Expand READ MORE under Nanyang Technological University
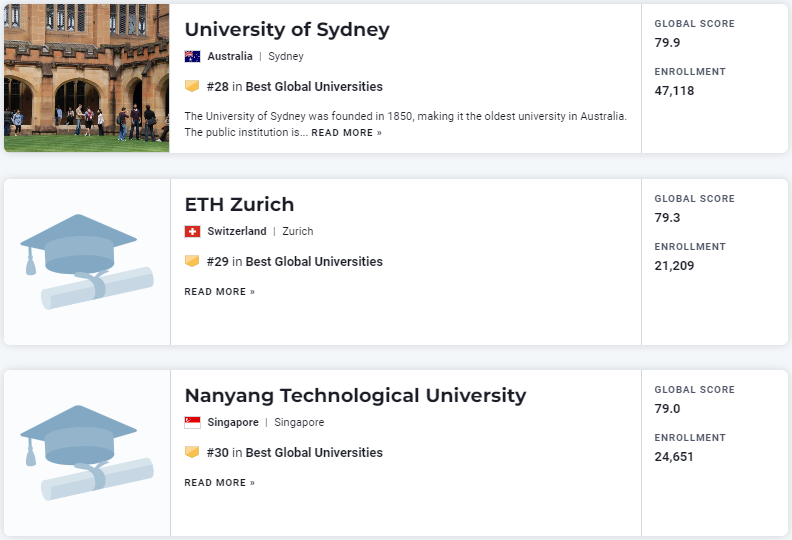This screenshot has width=792, height=540. coord(219,483)
